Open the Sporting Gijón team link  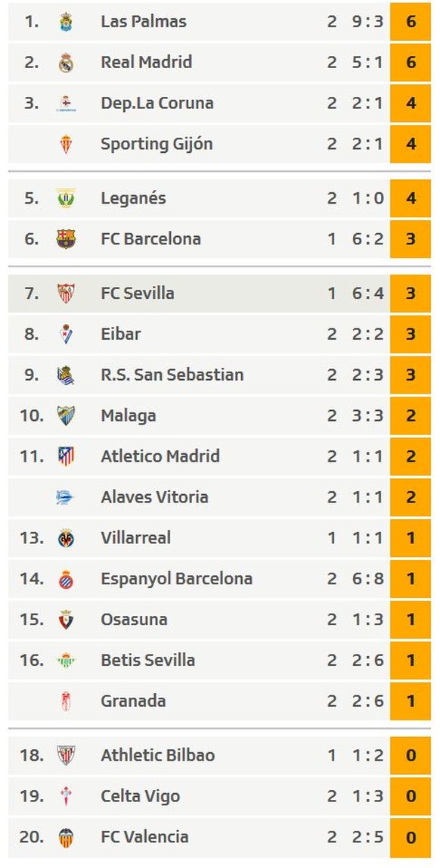(156, 144)
